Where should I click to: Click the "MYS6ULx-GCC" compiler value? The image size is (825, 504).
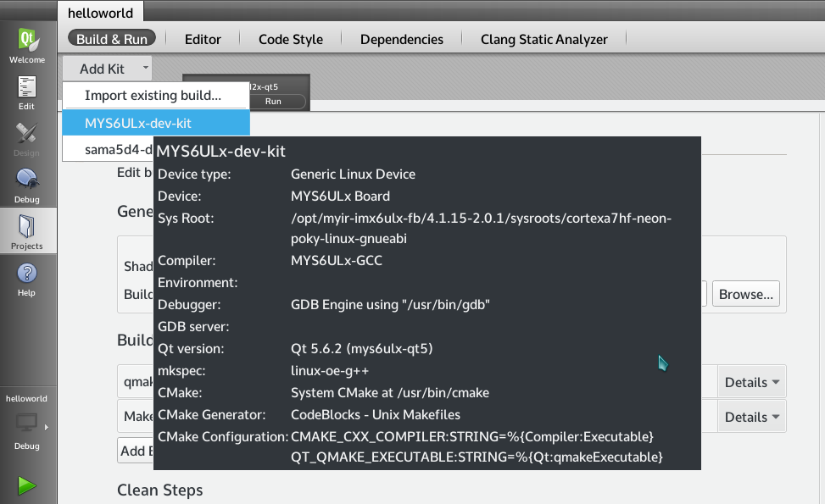(x=337, y=260)
